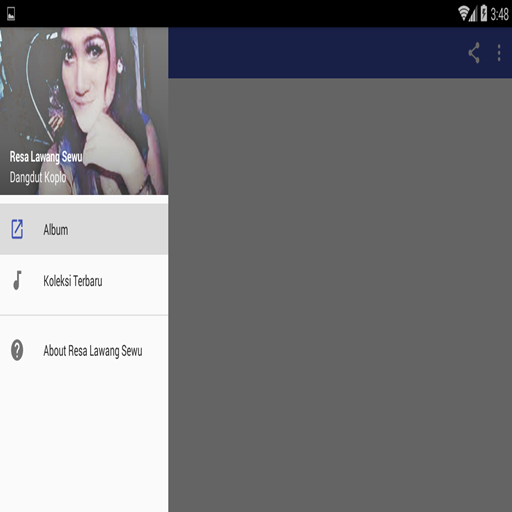Tap the 3:48 clock
Screen dimensions: 512x512
[x=499, y=14]
